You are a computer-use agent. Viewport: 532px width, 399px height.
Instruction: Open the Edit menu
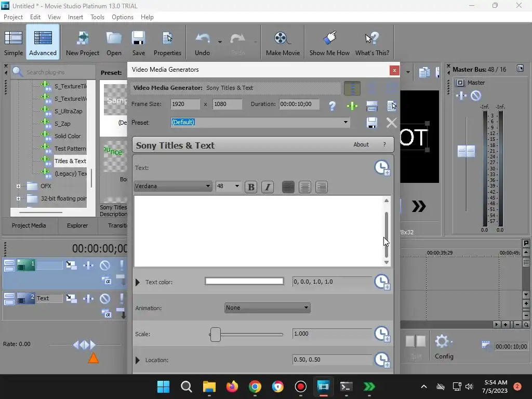pyautogui.click(x=35, y=17)
